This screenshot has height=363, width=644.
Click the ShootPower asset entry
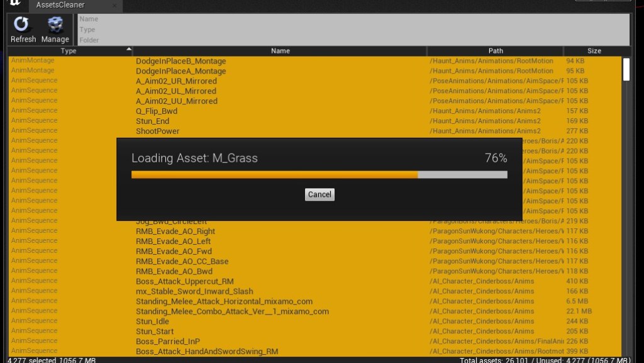157,131
